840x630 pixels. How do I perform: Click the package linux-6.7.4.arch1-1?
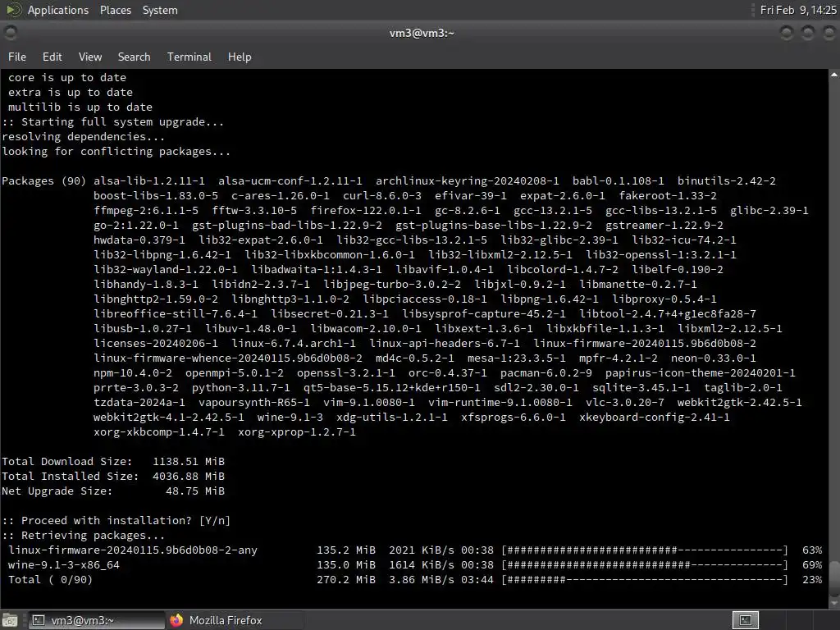294,344
